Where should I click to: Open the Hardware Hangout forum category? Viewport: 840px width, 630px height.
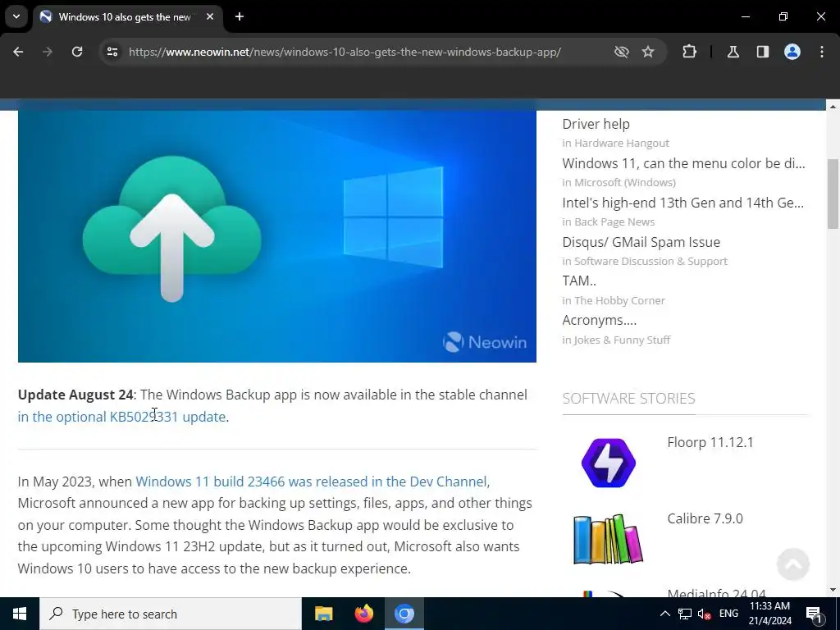click(622, 143)
